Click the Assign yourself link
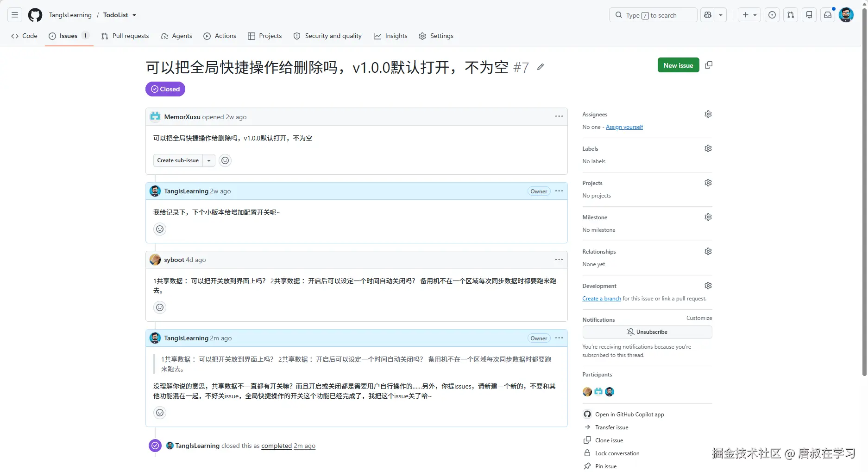Image resolution: width=868 pixels, height=472 pixels. [624, 127]
